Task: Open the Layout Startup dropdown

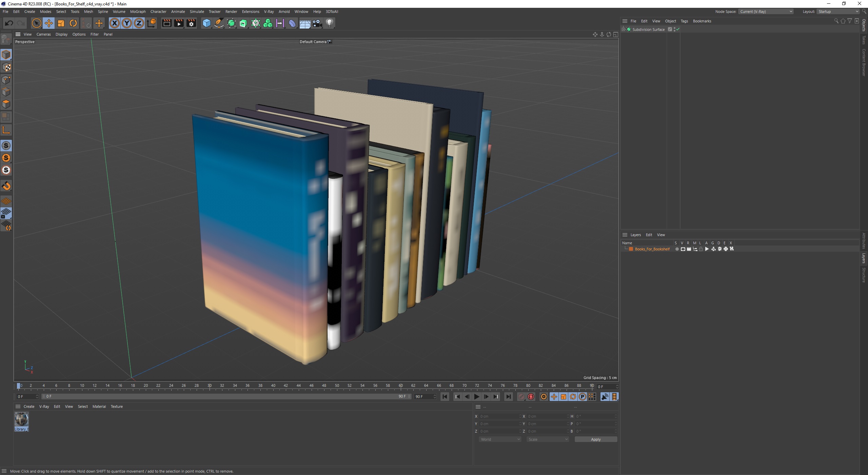Action: click(838, 12)
